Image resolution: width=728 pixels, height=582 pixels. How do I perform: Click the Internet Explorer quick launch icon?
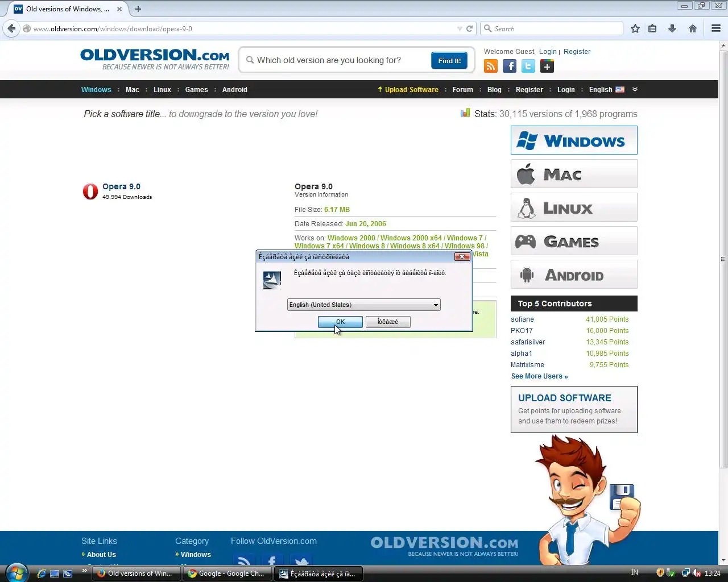click(42, 573)
